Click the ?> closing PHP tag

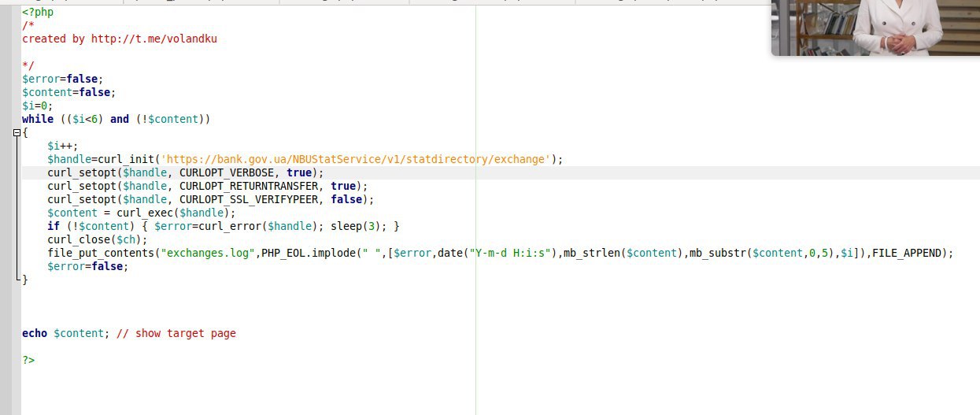click(28, 360)
